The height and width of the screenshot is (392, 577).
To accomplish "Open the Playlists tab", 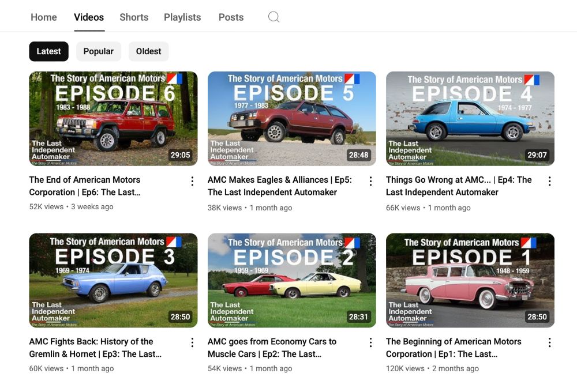I will coord(182,17).
